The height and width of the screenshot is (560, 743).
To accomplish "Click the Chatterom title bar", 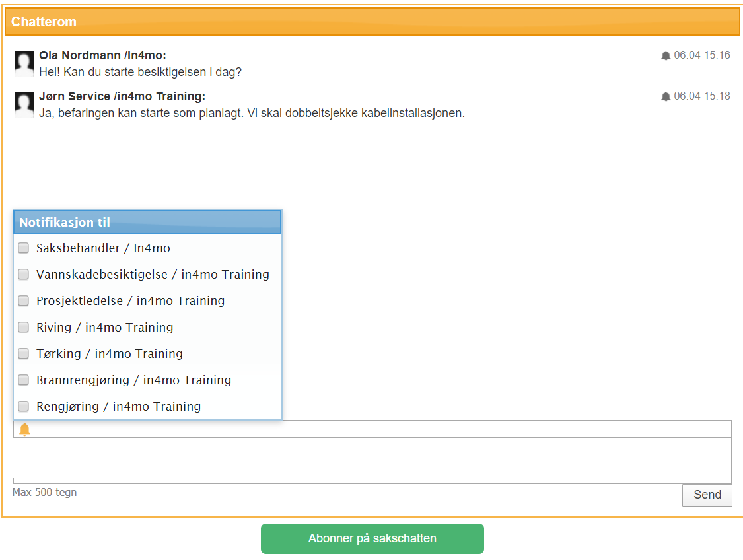I will click(x=372, y=22).
